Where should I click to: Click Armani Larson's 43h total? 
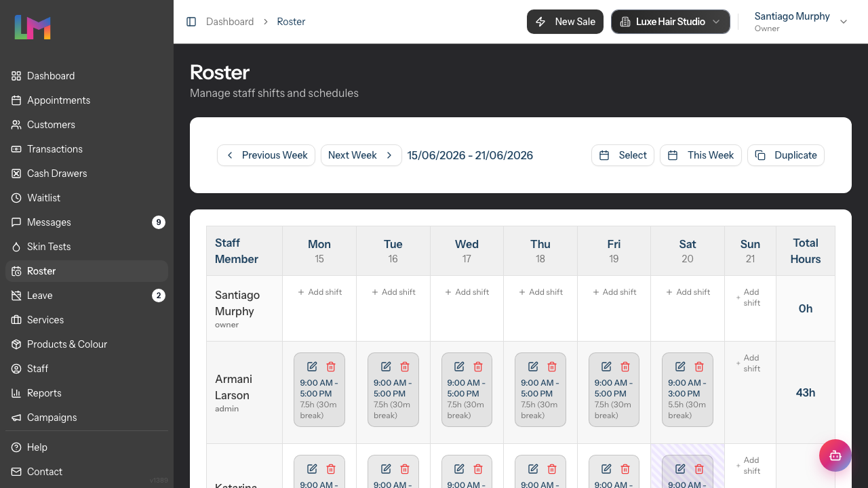pos(806,392)
